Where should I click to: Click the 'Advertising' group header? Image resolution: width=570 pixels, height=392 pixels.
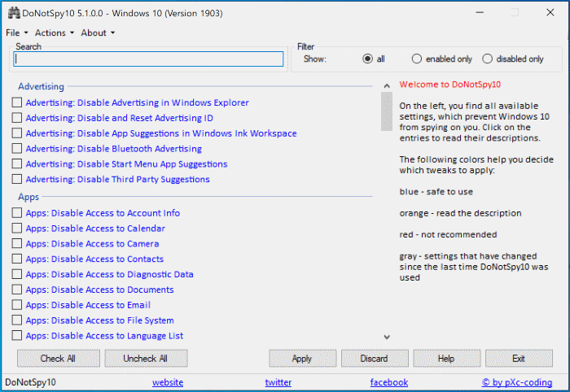click(41, 86)
